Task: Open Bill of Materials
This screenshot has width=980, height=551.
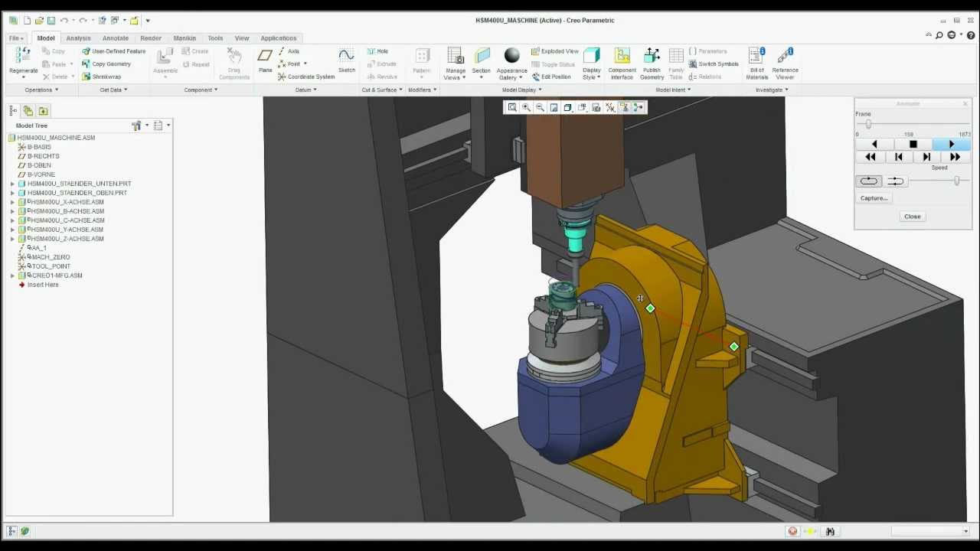Action: pos(757,63)
